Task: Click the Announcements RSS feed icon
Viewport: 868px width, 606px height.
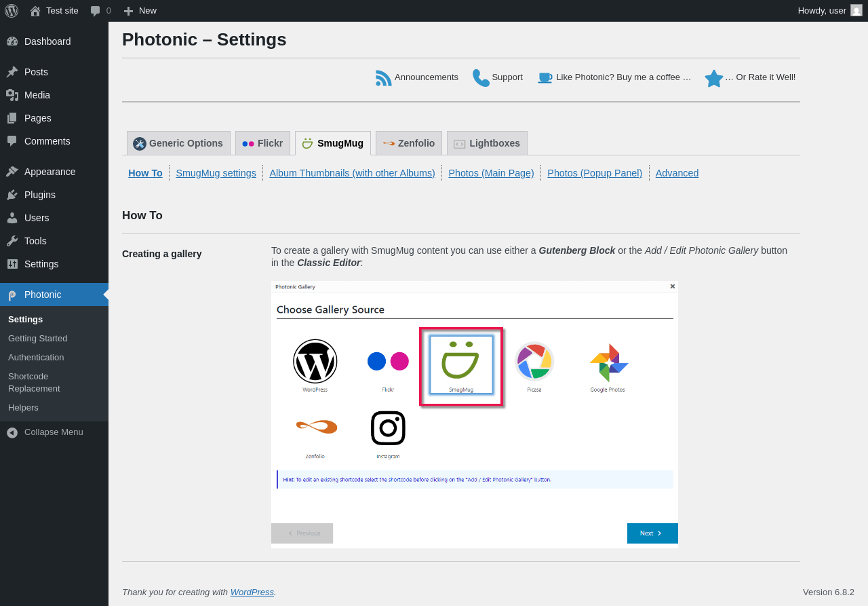Action: coord(384,78)
